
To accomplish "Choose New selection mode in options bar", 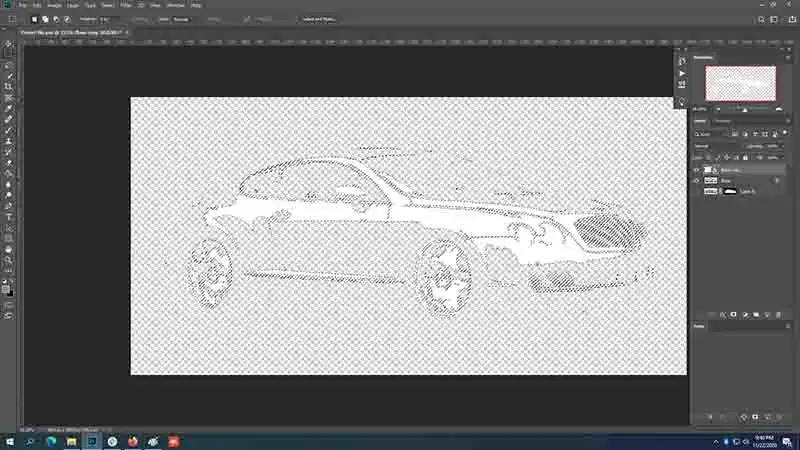I will coord(34,19).
